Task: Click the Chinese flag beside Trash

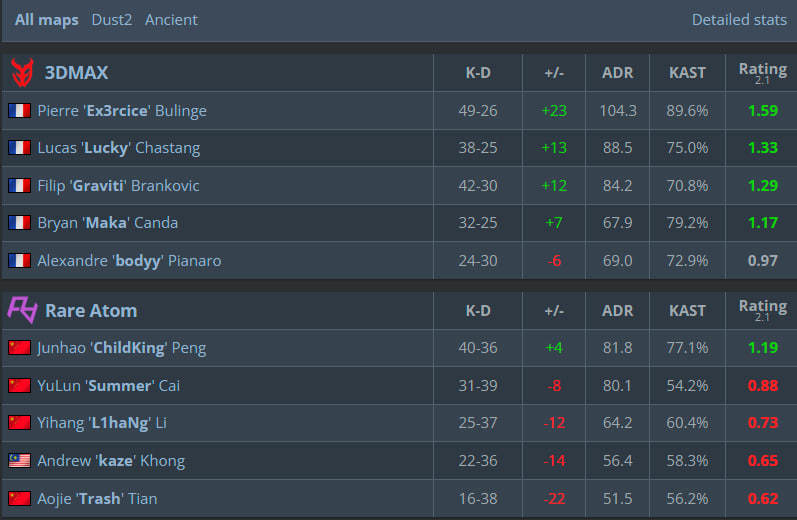Action: click(x=19, y=498)
